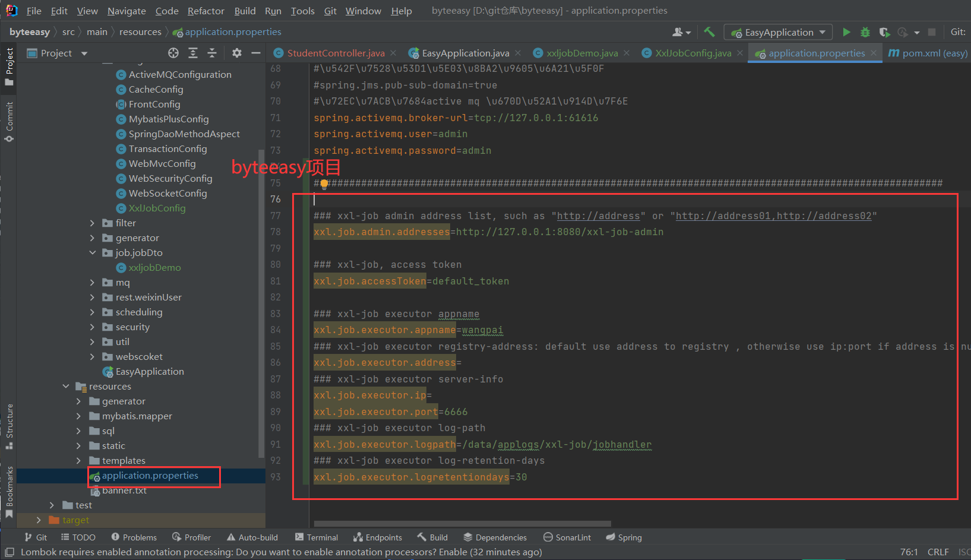Open the Project tool window sidebar button

point(9,67)
